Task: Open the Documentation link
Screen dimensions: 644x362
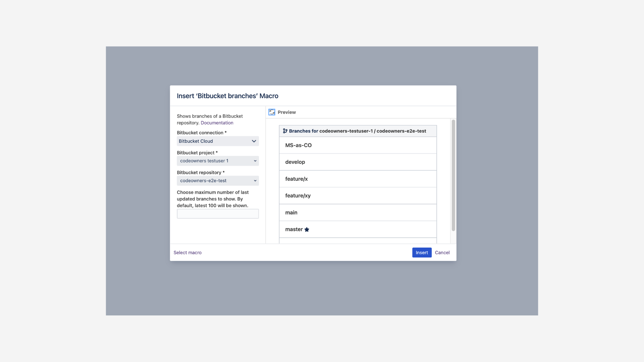Action: point(217,123)
